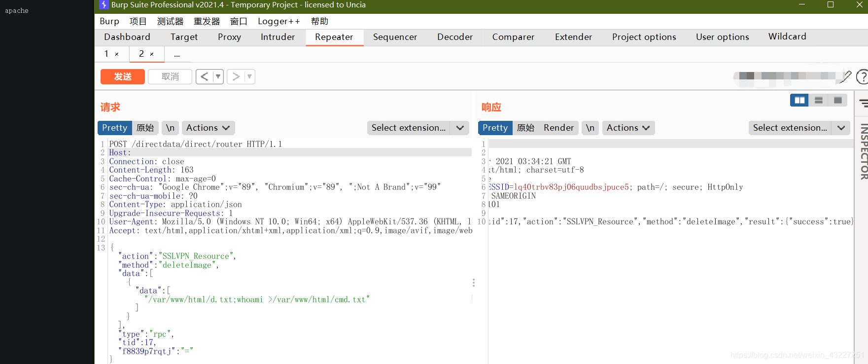Click the Content-Type application/json header
This screenshot has height=364, width=868.
pyautogui.click(x=175, y=204)
